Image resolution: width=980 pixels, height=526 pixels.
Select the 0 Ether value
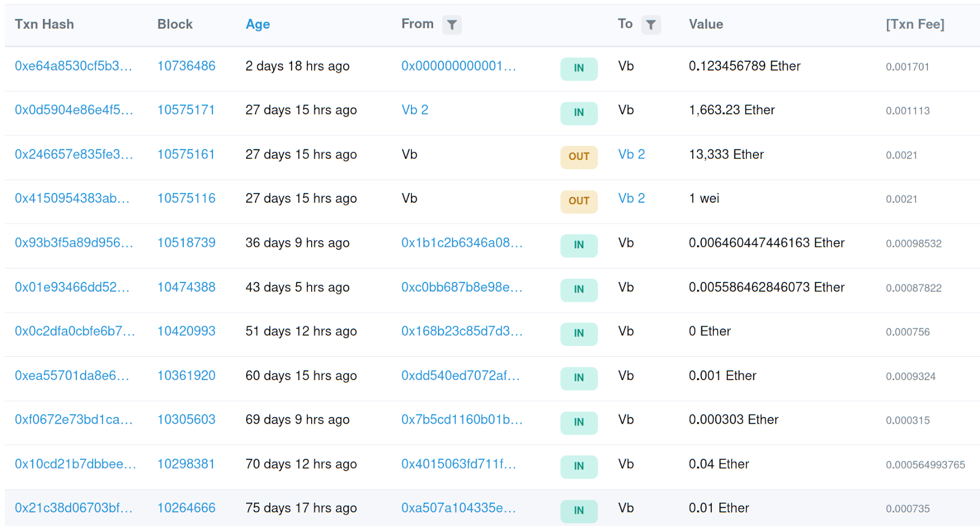(x=710, y=332)
